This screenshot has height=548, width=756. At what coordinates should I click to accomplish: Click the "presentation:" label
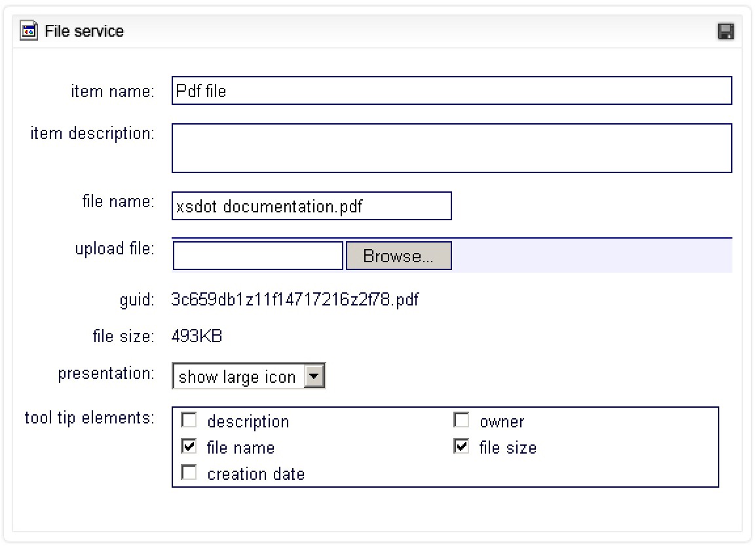click(x=106, y=374)
